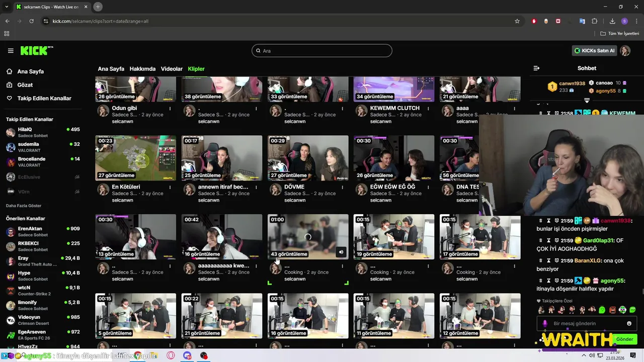The image size is (644, 362).
Task: Click canwn1938 in the gift leaderboard
Action: point(573,83)
